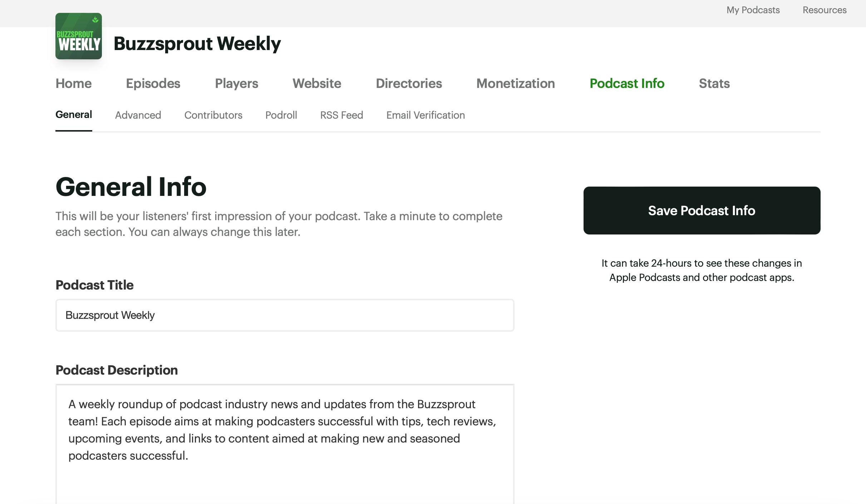The height and width of the screenshot is (504, 866).
Task: Open the My Podcasts page
Action: click(752, 10)
